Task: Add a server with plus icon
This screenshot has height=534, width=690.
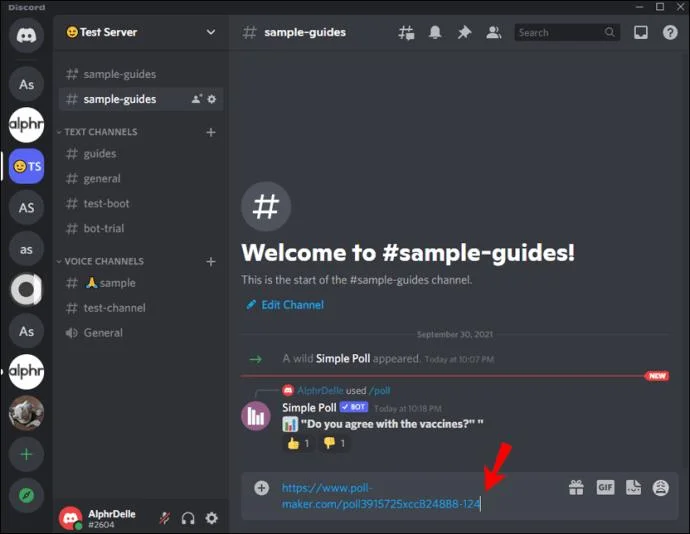Action: (x=26, y=454)
